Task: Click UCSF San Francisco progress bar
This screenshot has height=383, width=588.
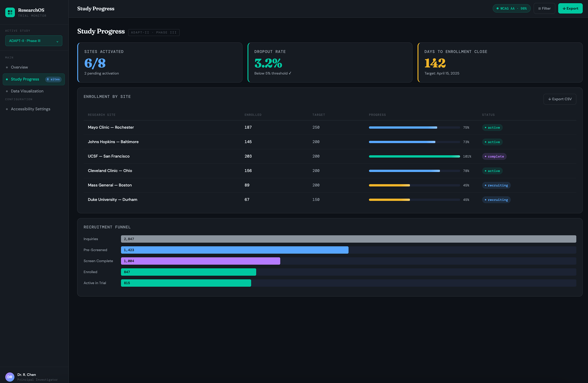Action: tap(414, 157)
